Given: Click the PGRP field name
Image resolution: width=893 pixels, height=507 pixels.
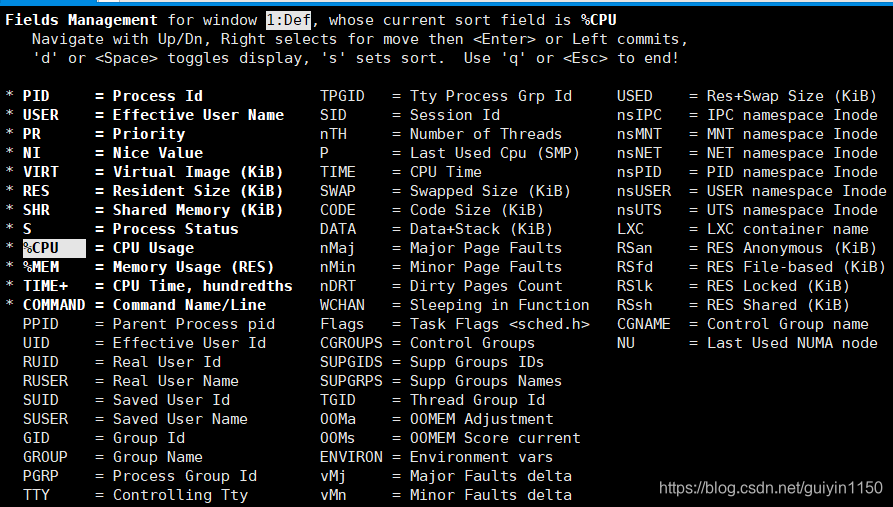Looking at the screenshot, I should click(x=40, y=476).
